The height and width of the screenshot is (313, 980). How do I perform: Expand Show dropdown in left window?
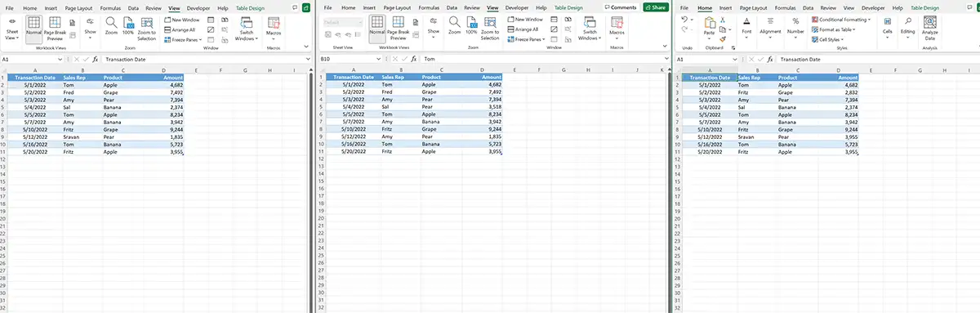(90, 29)
